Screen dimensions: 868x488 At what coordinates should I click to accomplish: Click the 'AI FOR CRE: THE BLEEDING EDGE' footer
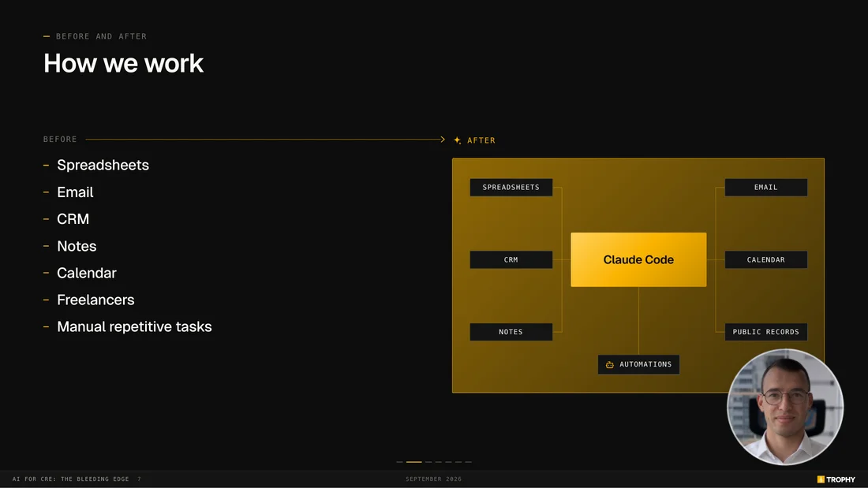pos(71,479)
